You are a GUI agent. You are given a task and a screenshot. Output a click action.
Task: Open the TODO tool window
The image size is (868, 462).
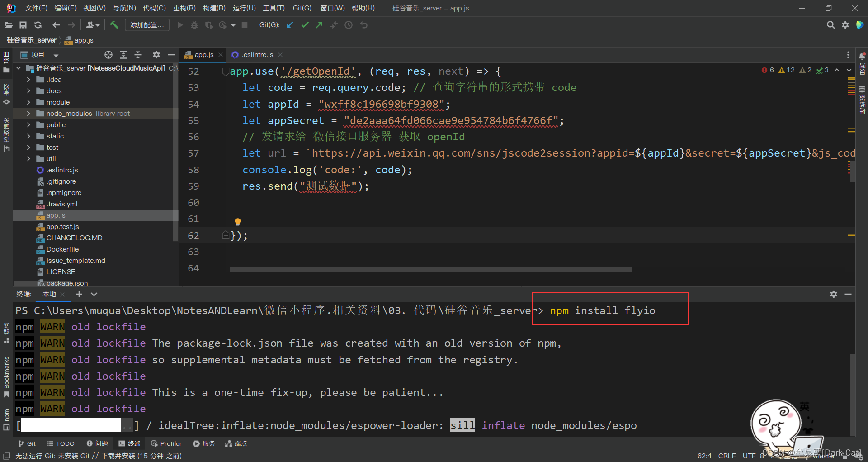(x=61, y=443)
